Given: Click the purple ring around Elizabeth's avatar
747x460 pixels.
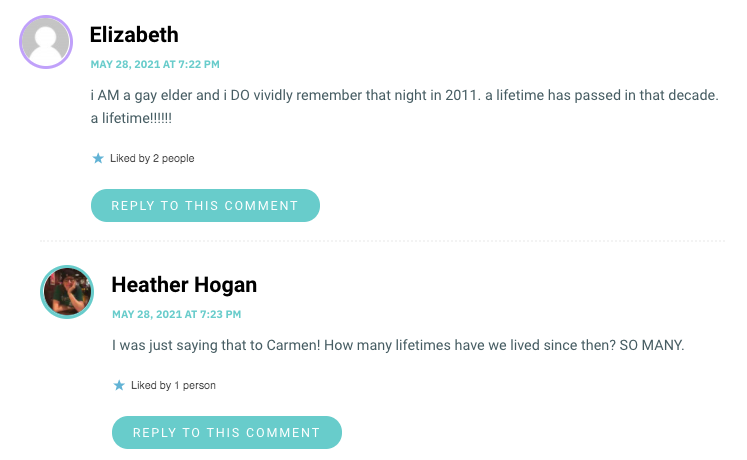Looking at the screenshot, I should click(46, 17).
